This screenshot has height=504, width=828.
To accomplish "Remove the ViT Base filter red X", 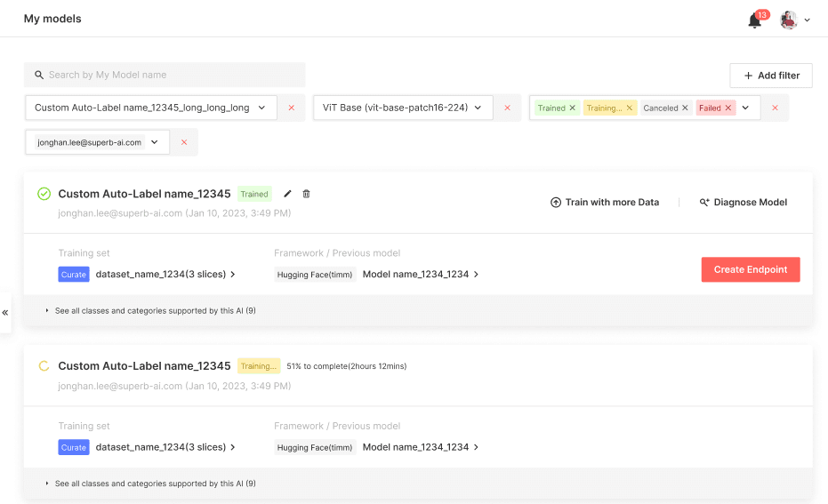I will click(x=507, y=108).
